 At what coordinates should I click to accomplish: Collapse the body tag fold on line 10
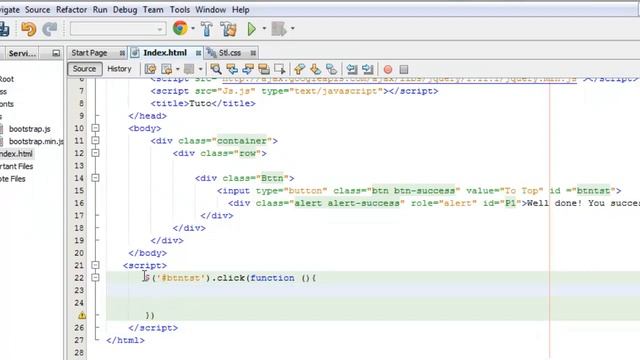[x=95, y=128]
